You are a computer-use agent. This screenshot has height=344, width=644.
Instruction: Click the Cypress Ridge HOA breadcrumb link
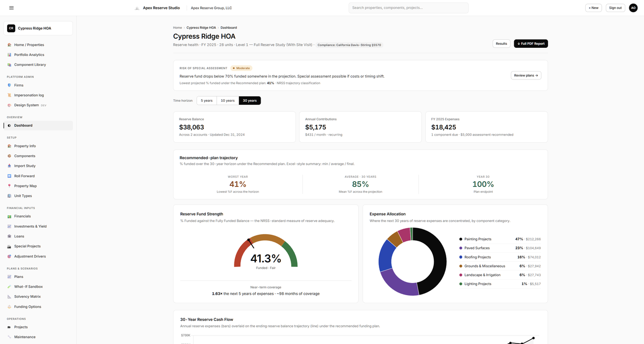201,28
